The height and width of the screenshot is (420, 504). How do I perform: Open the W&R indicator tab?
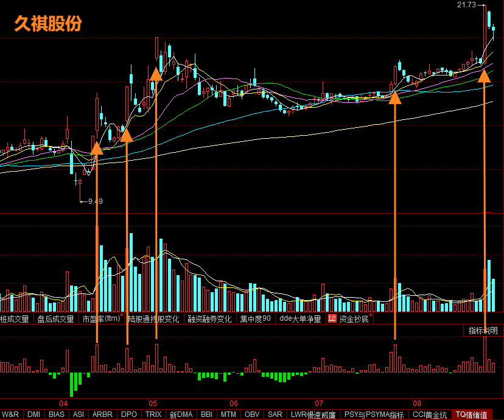click(x=10, y=415)
